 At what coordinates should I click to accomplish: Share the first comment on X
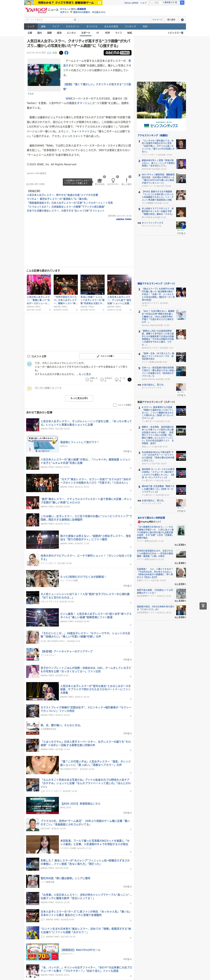(129, 380)
